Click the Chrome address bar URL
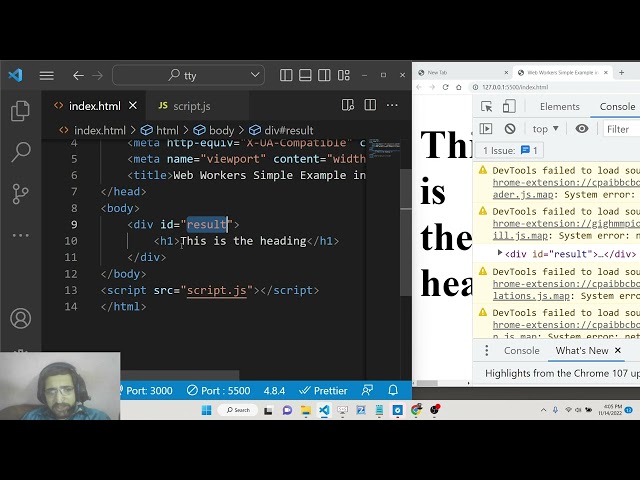Viewport: 640px width, 480px height. (515, 87)
